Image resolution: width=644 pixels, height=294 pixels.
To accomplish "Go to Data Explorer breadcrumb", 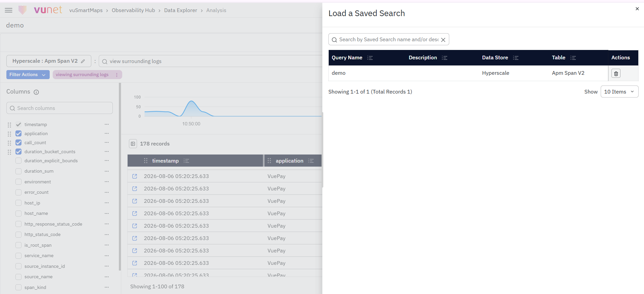I will coord(181,10).
